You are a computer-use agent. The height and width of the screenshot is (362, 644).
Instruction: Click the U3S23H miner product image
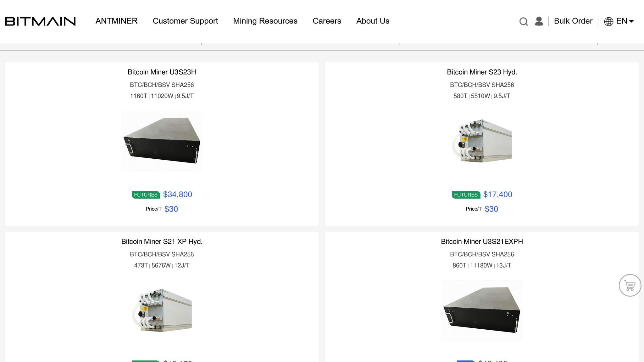(162, 140)
